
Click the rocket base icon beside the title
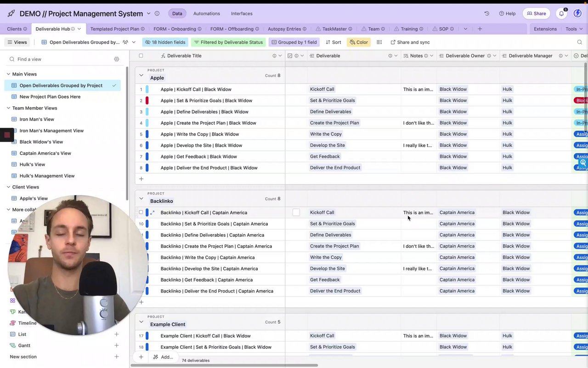coord(11,13)
